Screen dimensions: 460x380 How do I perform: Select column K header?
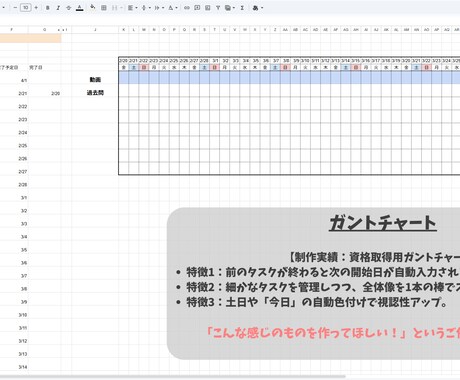124,30
